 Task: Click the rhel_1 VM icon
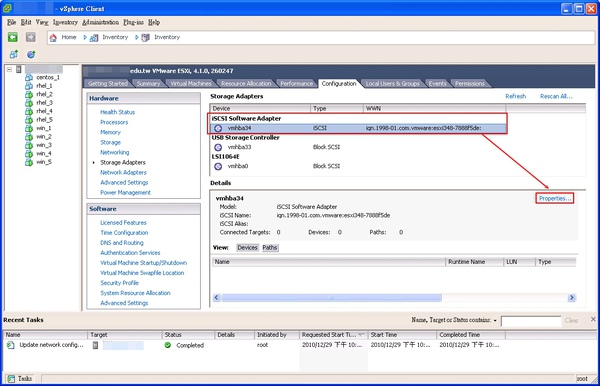29,86
